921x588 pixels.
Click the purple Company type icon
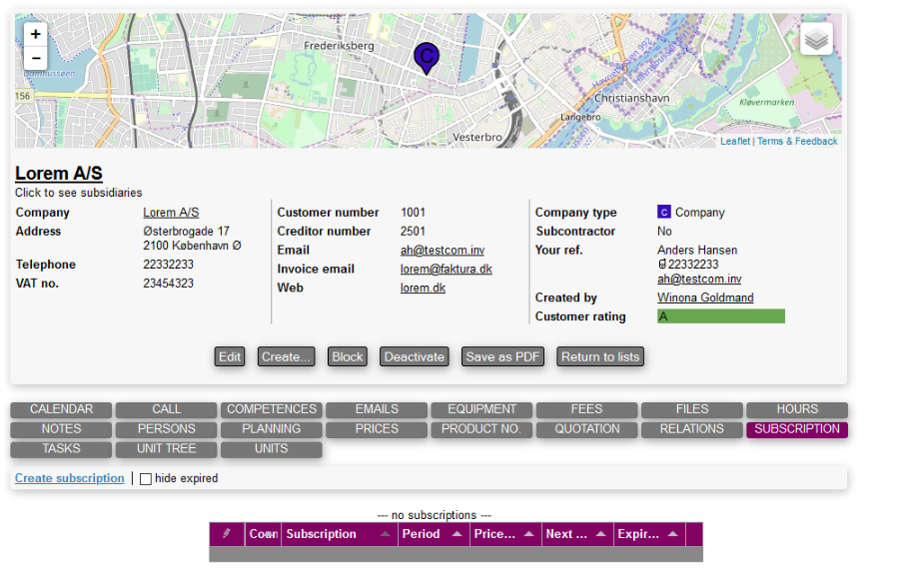click(x=664, y=212)
